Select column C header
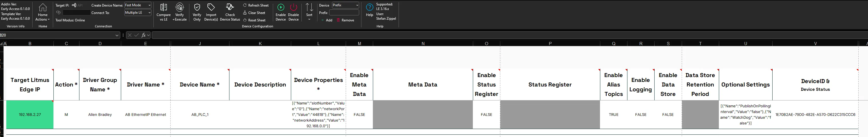The width and height of the screenshot is (868, 137). [x=66, y=43]
